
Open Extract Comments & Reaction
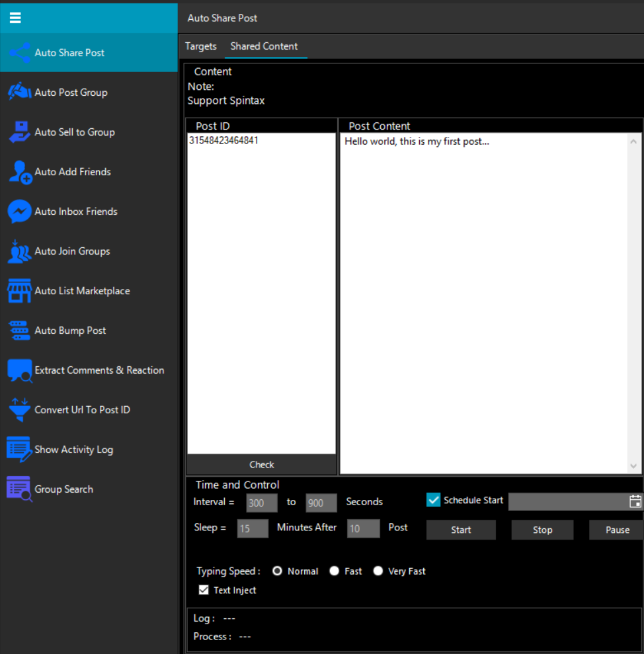89,370
